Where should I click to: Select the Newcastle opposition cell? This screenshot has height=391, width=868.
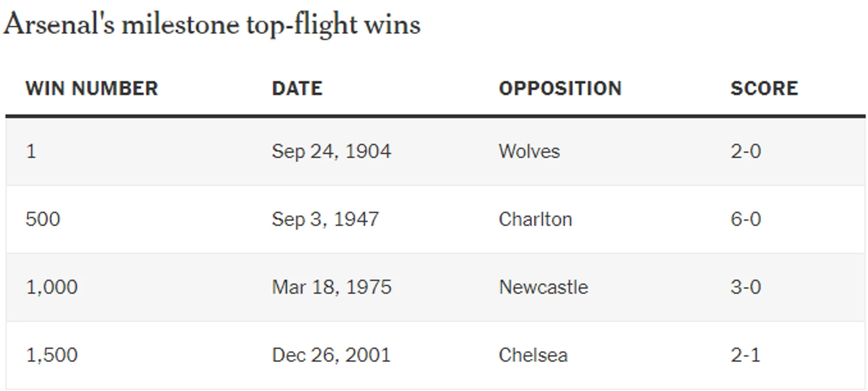pyautogui.click(x=543, y=287)
